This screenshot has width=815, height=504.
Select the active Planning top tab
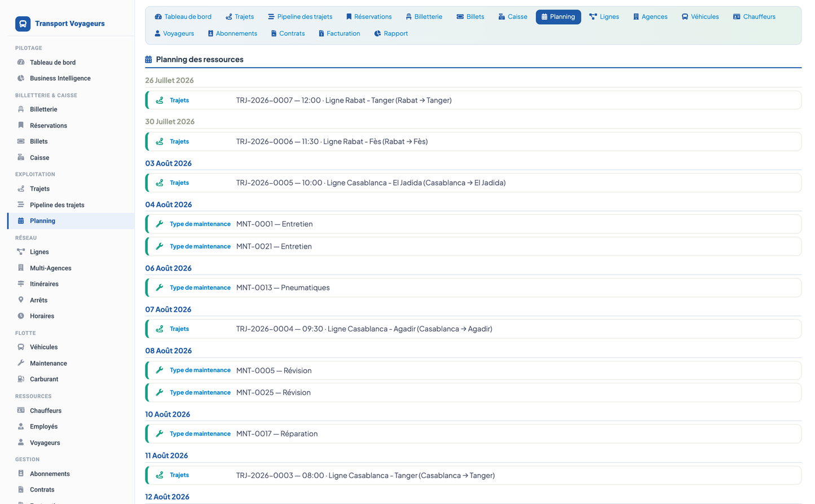point(558,17)
